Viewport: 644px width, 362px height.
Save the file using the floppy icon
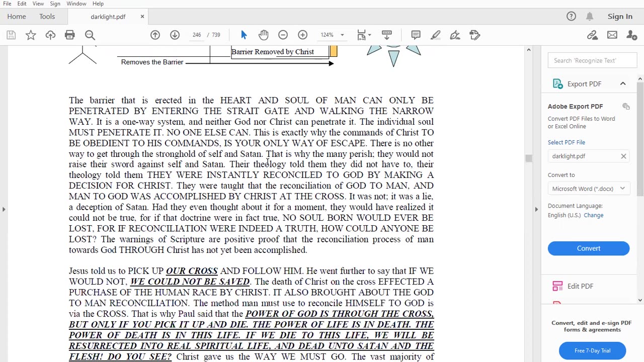[x=11, y=35]
